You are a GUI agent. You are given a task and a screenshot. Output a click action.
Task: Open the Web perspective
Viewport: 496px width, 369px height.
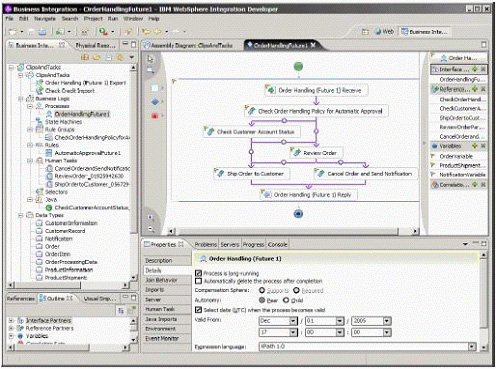[x=384, y=32]
